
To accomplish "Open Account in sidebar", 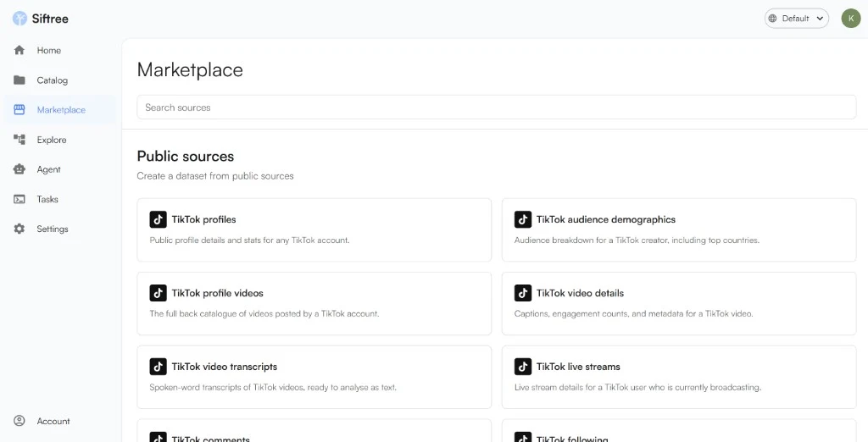I will pyautogui.click(x=60, y=421).
